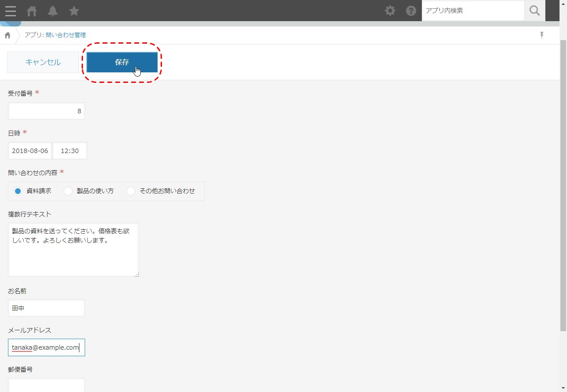
Task: Click the お名前 field containing 田中
Action: [46, 308]
